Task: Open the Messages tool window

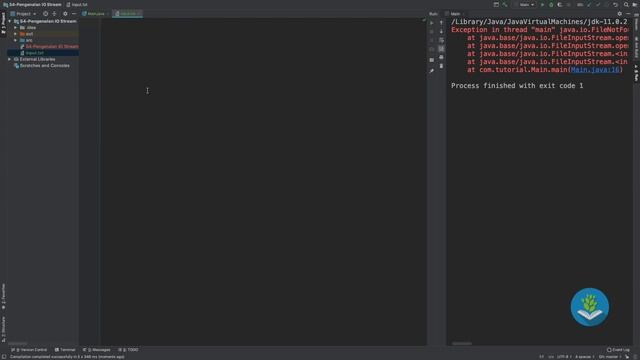Action: (97, 350)
